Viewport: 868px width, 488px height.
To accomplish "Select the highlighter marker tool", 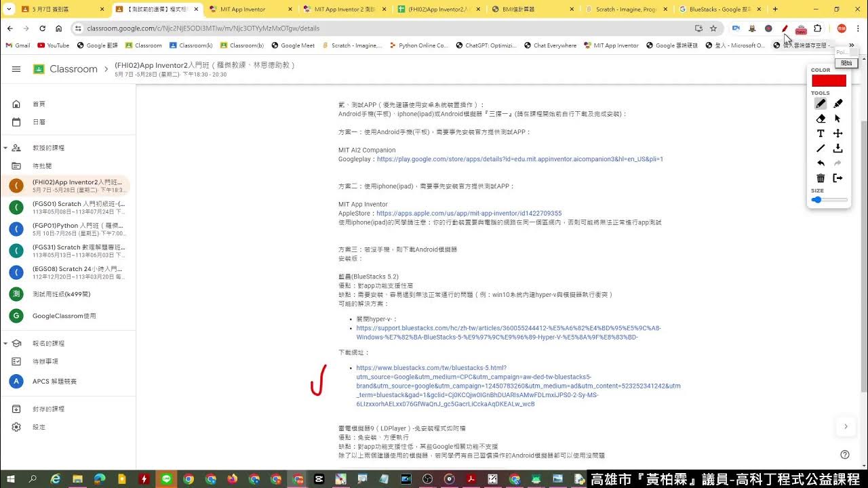I will [x=838, y=104].
